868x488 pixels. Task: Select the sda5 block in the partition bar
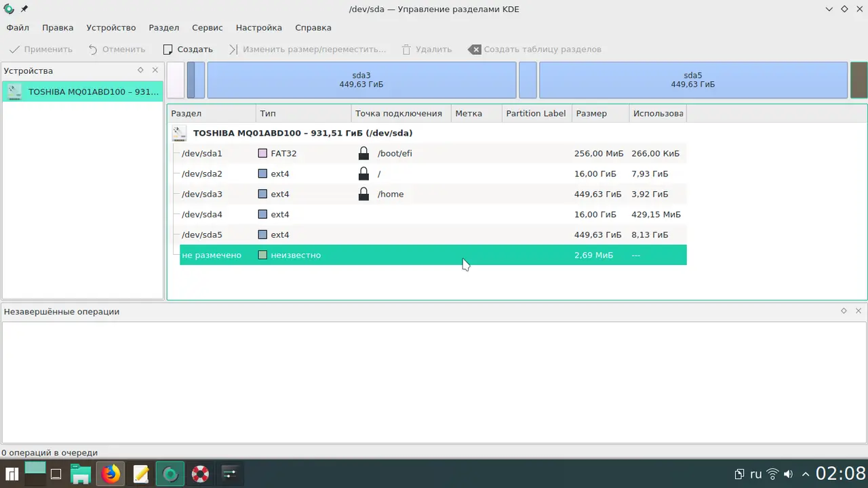(693, 80)
